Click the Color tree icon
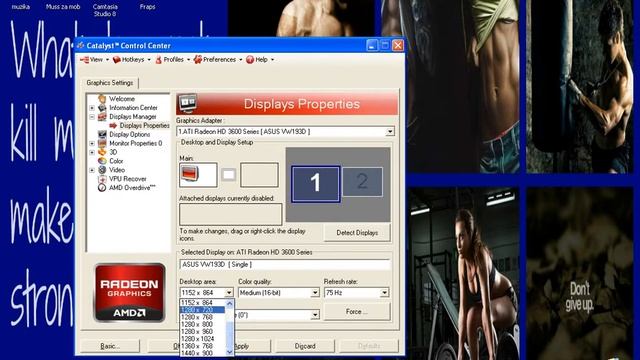 102,161
